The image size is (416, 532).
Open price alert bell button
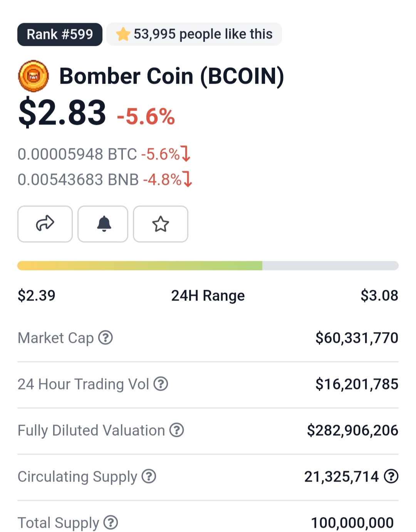pos(103,224)
